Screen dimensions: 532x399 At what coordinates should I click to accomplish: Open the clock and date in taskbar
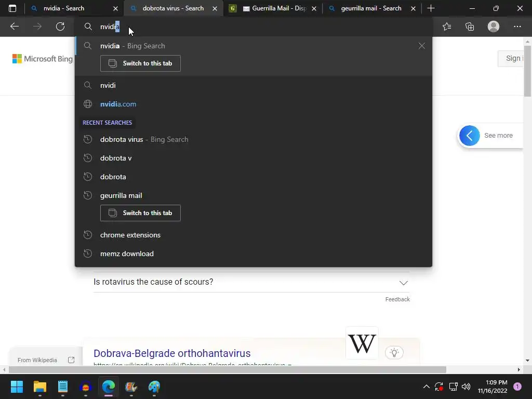(x=493, y=387)
